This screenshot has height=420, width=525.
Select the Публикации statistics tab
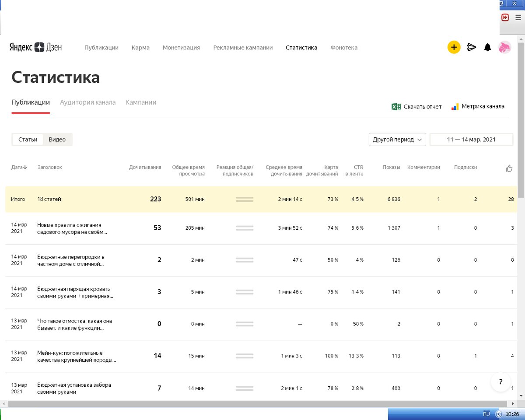tap(31, 102)
